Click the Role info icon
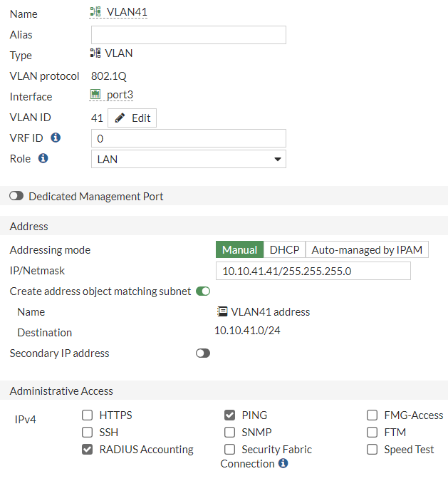 coord(43,158)
